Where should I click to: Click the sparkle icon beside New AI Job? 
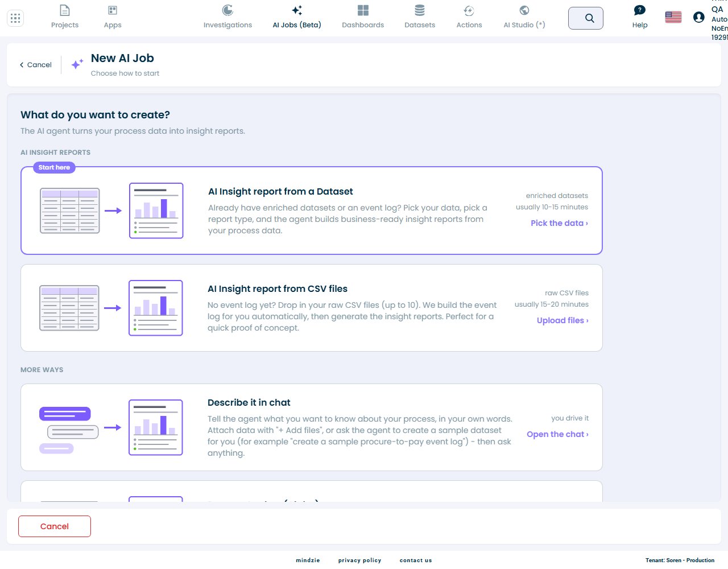77,64
